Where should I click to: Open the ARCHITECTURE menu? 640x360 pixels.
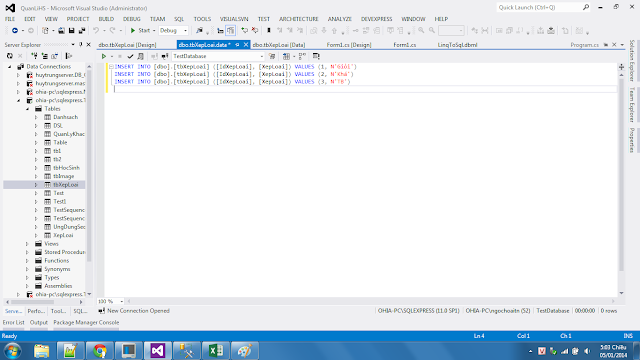pos(299,19)
